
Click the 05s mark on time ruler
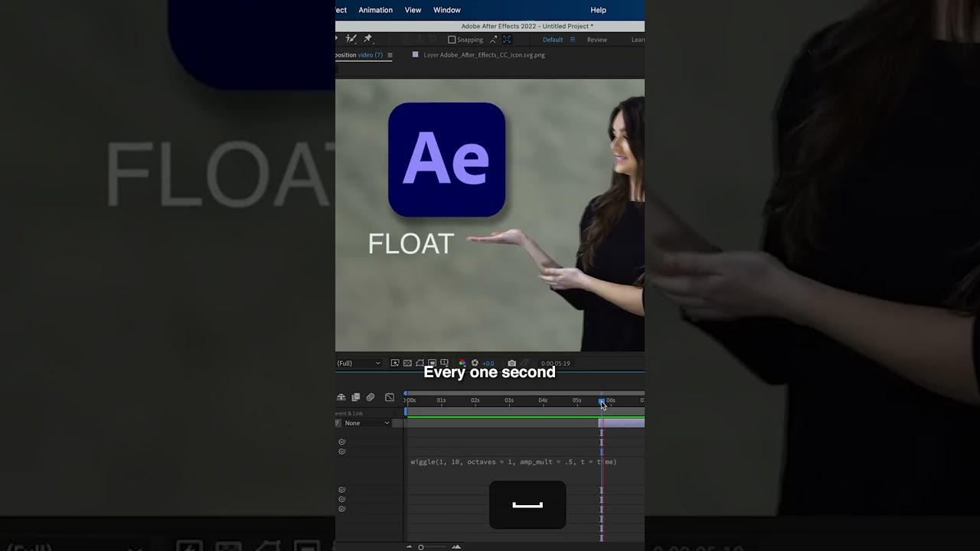(x=577, y=400)
